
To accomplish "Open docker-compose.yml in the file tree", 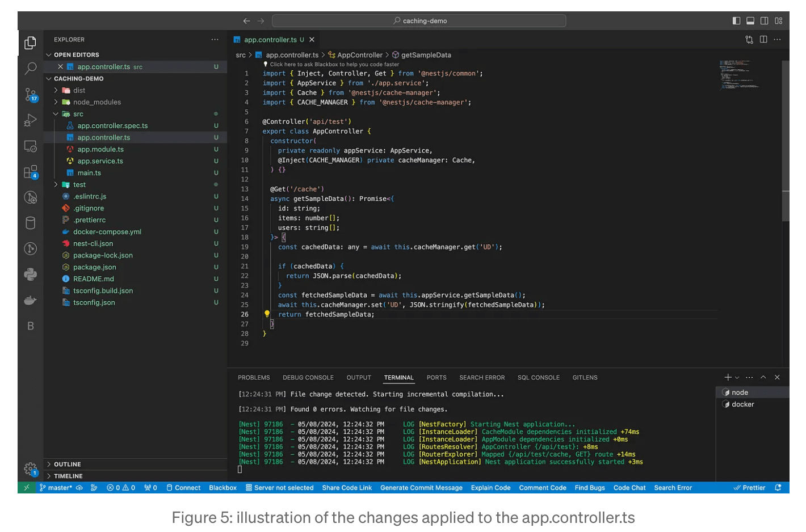I will click(x=107, y=232).
